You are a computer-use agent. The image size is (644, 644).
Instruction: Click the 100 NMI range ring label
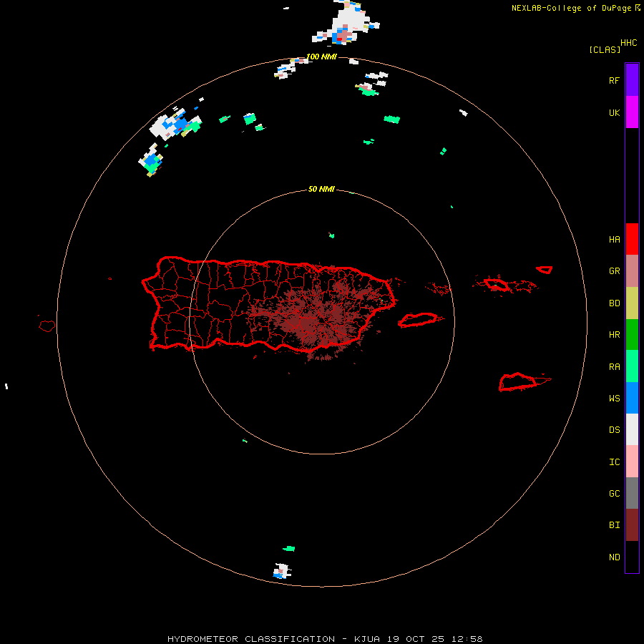tap(321, 57)
